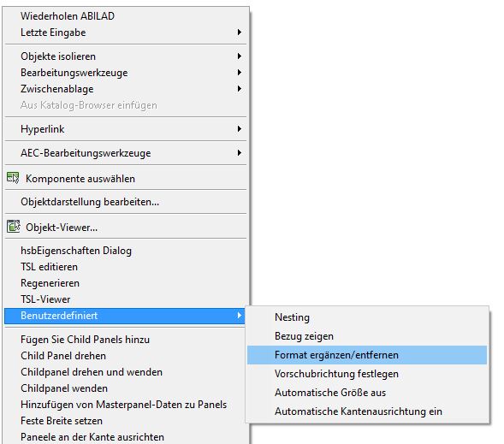This screenshot has height=444, width=504.
Task: Select Format ergänzen/entfernen
Action: coord(367,355)
